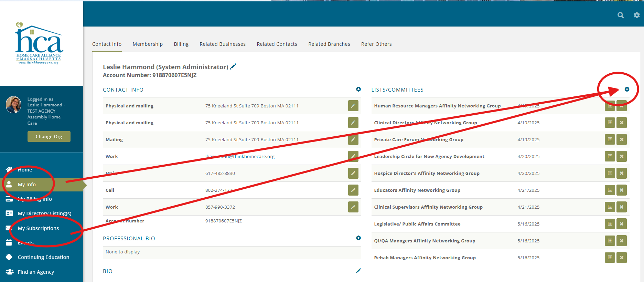Open the Related Branches tab
The height and width of the screenshot is (282, 644).
[329, 44]
